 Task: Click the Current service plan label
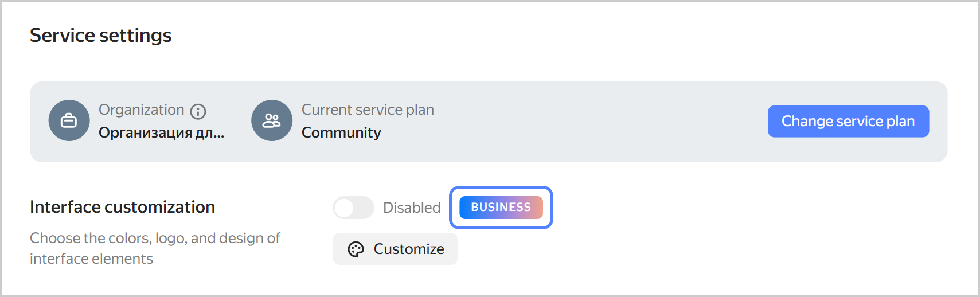[368, 110]
